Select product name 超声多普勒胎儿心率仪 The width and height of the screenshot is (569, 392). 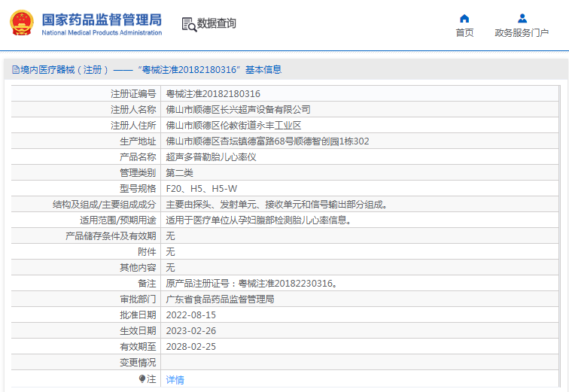pos(211,157)
